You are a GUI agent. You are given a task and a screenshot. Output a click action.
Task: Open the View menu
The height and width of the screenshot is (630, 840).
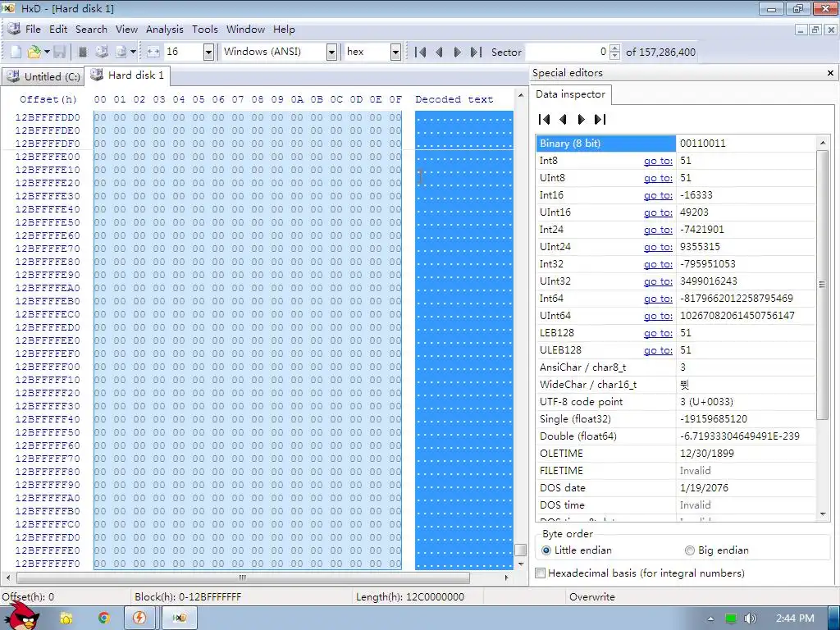tap(126, 30)
